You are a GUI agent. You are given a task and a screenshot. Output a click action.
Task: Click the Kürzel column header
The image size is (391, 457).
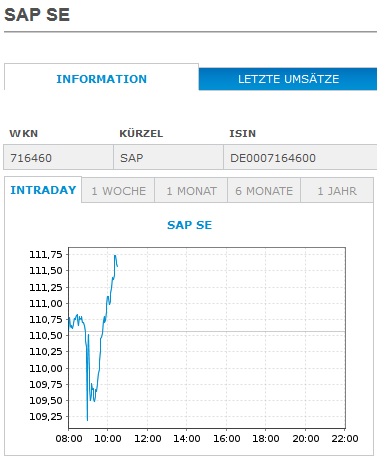[141, 134]
